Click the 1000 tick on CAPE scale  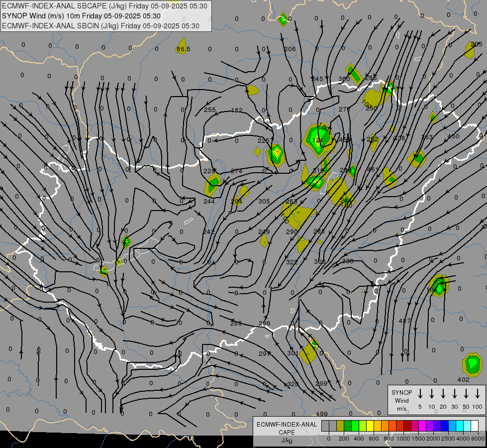coord(403,439)
